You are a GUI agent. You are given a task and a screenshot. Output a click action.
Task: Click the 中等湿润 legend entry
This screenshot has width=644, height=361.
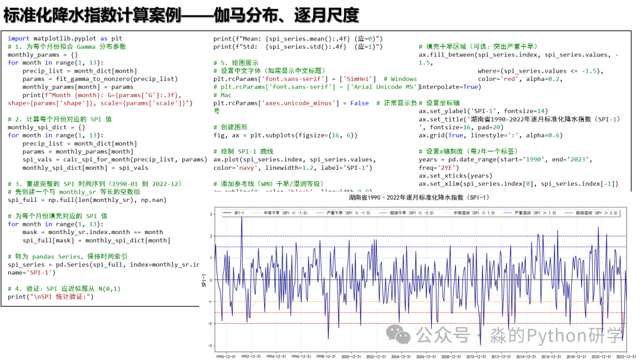pyautogui.click(x=469, y=213)
